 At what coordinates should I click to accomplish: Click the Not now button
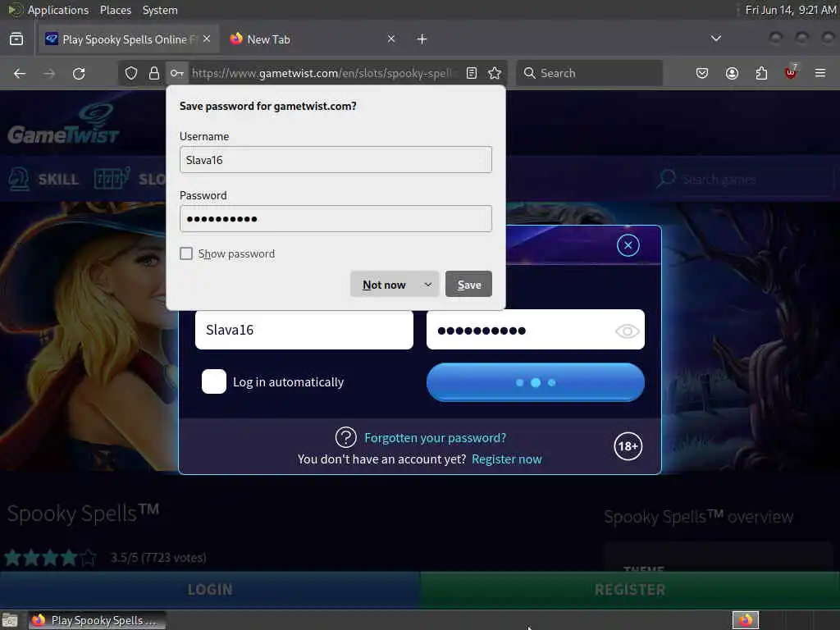(x=384, y=285)
